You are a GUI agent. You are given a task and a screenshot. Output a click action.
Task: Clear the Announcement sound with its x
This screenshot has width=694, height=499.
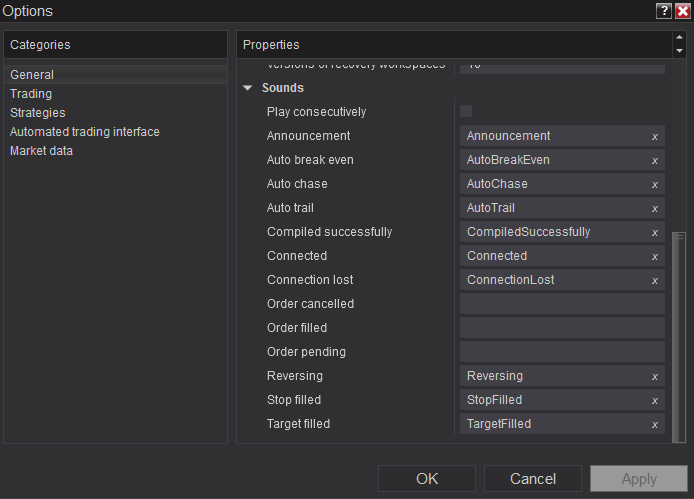(x=655, y=136)
